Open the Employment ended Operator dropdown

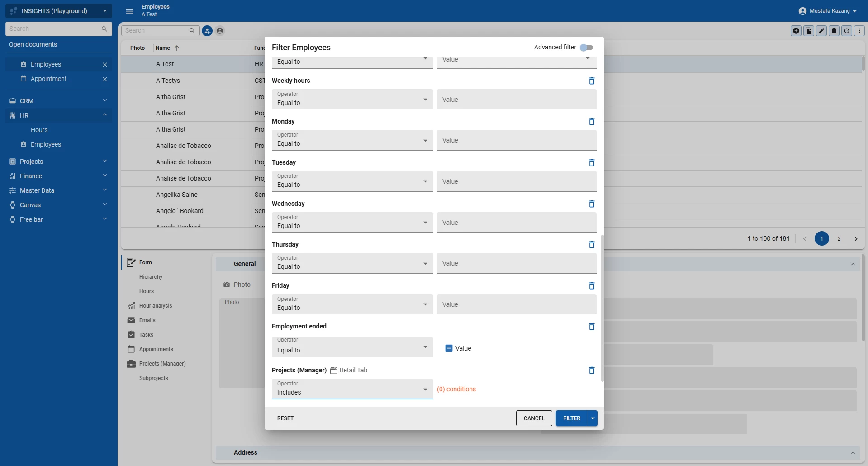pos(352,347)
